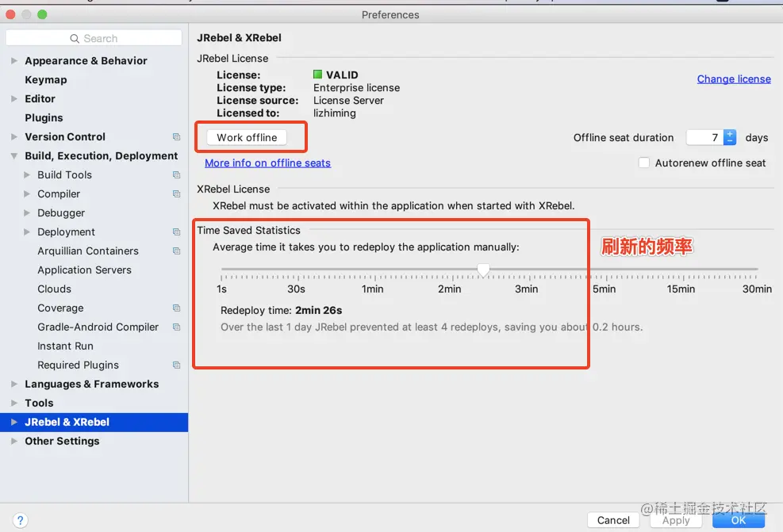Expand the Appearance & Behavior section

point(14,60)
